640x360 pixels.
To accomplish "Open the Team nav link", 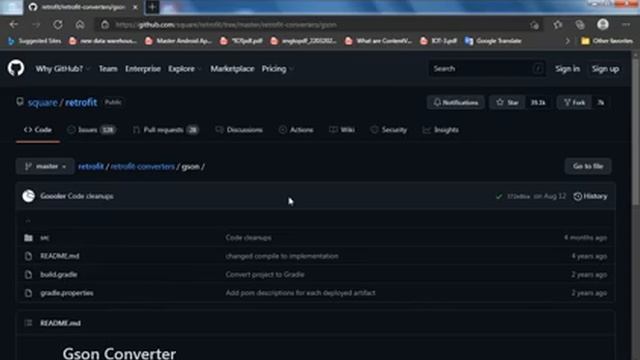I will pos(108,69).
